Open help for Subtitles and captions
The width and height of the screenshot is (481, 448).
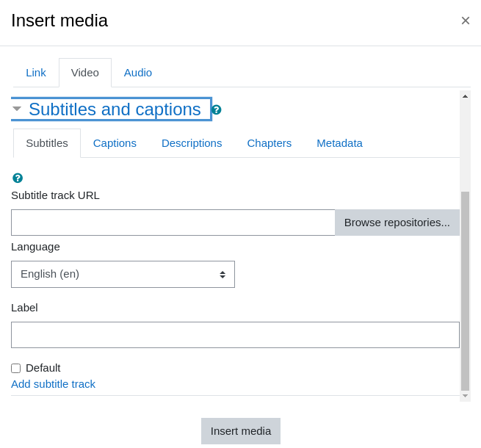point(217,109)
